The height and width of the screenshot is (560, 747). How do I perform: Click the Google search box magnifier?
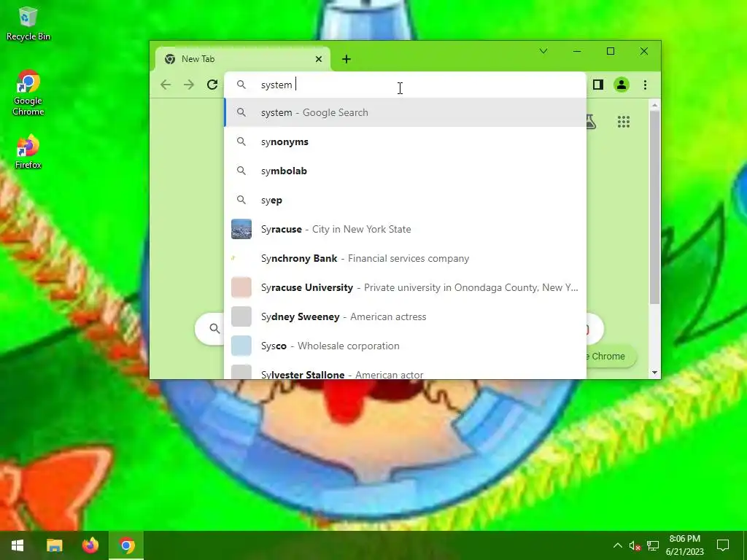click(x=214, y=329)
